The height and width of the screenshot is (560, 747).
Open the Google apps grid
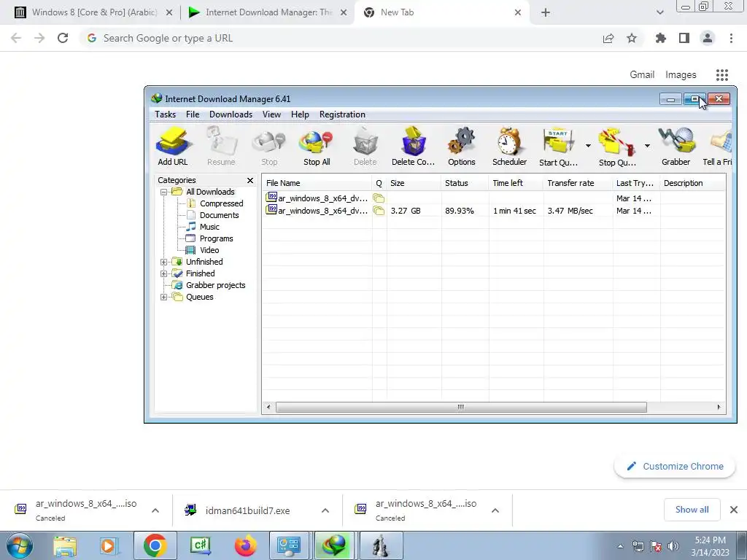(x=722, y=75)
